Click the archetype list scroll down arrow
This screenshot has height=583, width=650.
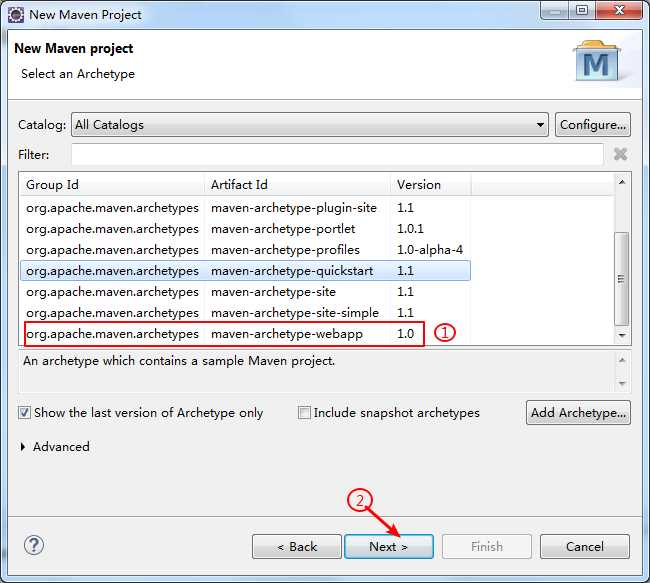coord(622,335)
